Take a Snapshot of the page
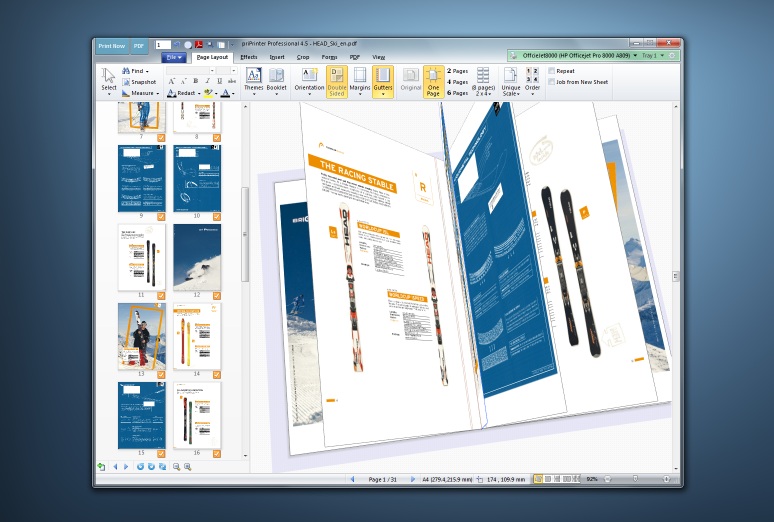Image resolution: width=774 pixels, height=522 pixels. click(139, 82)
